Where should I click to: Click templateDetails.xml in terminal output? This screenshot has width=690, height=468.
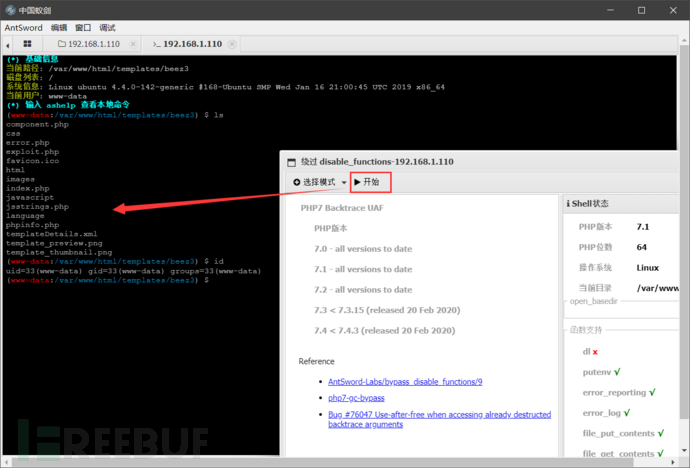coord(51,234)
